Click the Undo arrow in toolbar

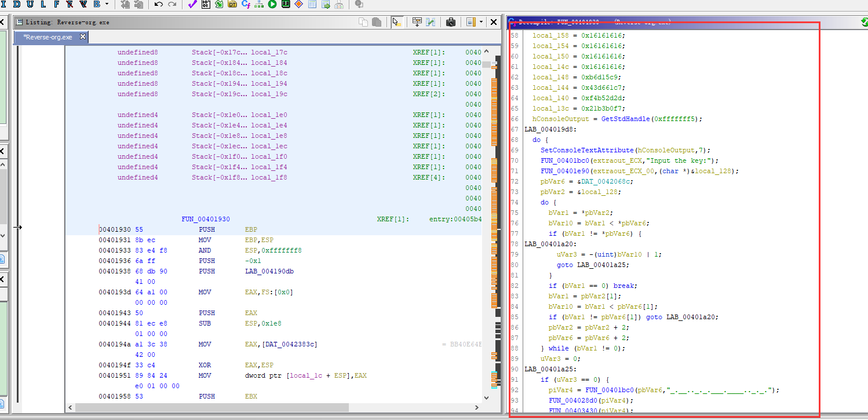158,5
